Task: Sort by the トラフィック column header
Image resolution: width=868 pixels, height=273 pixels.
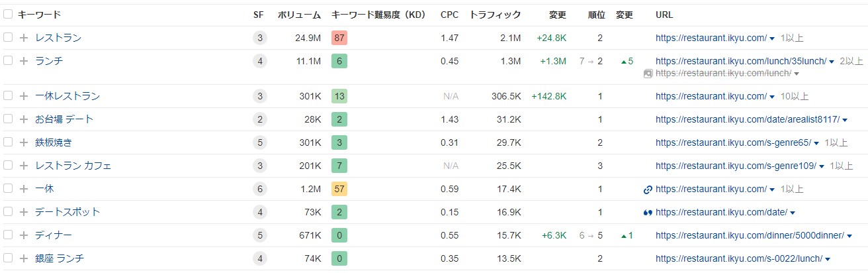Action: pyautogui.click(x=495, y=15)
